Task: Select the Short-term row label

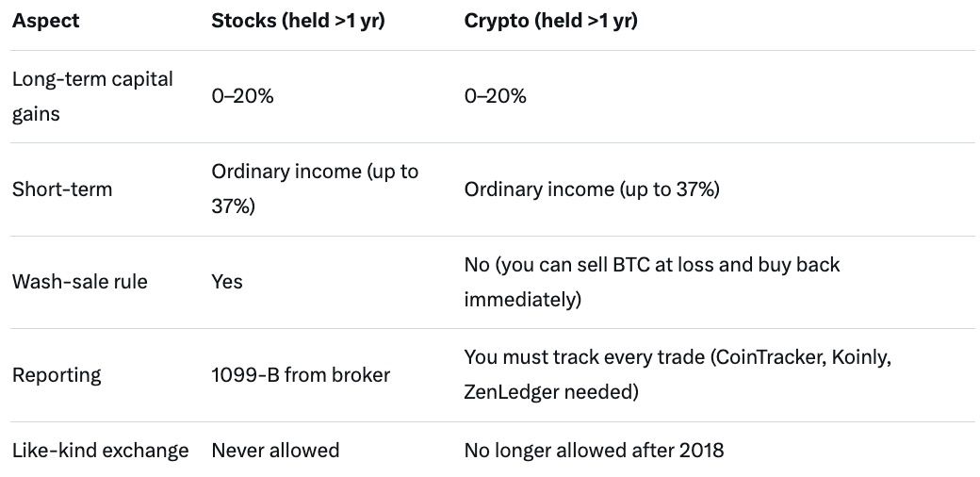Action: pyautogui.click(x=61, y=189)
